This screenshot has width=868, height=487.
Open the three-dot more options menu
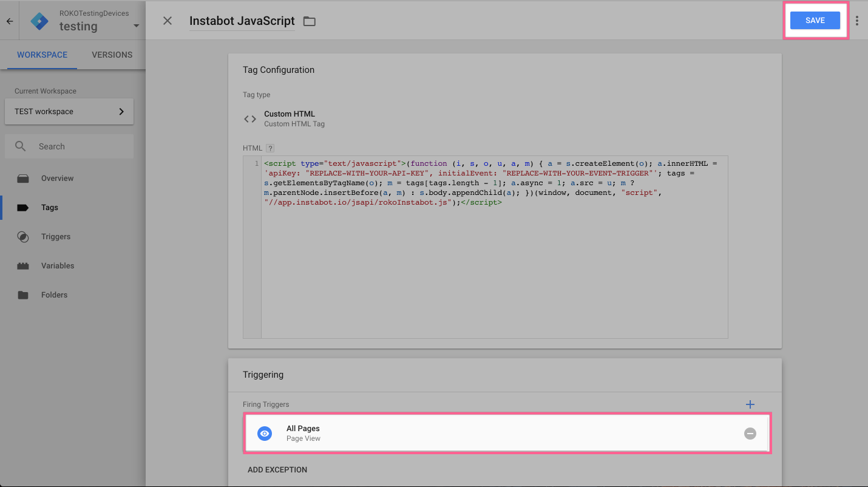(x=857, y=21)
